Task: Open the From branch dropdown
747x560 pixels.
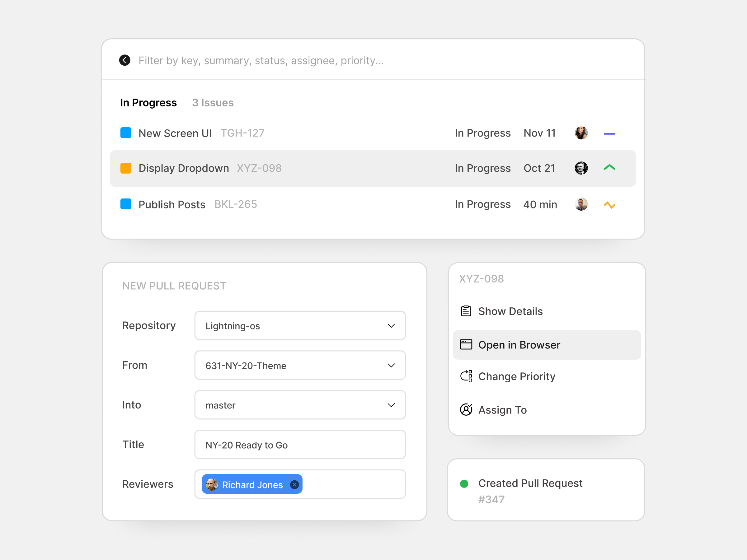Action: click(391, 366)
